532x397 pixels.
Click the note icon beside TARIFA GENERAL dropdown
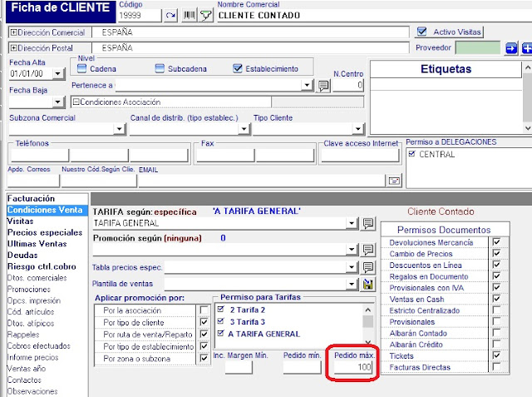[x=368, y=223]
